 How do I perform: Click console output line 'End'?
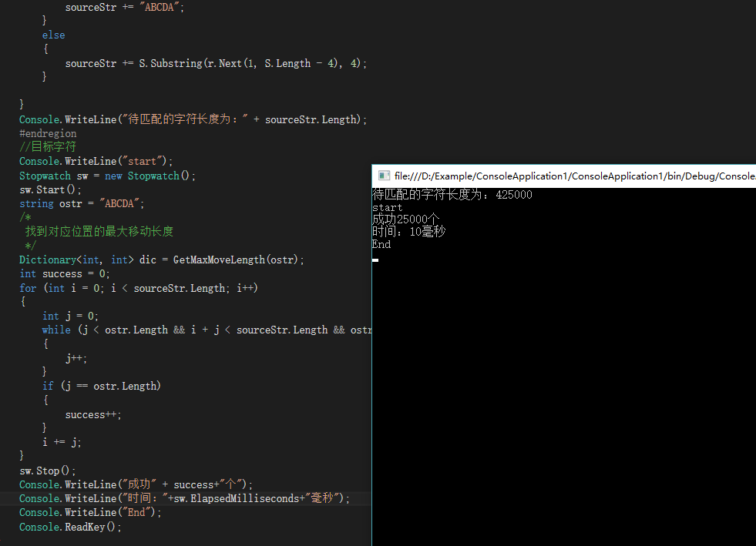point(381,244)
